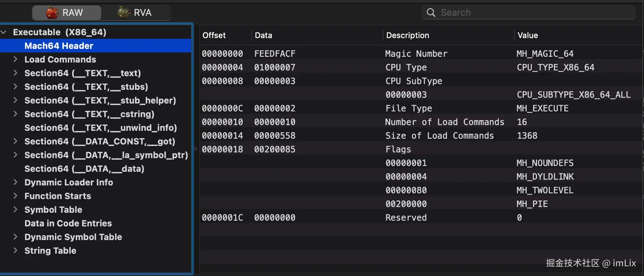
Task: Click the red apple RAW icon
Action: (52, 13)
